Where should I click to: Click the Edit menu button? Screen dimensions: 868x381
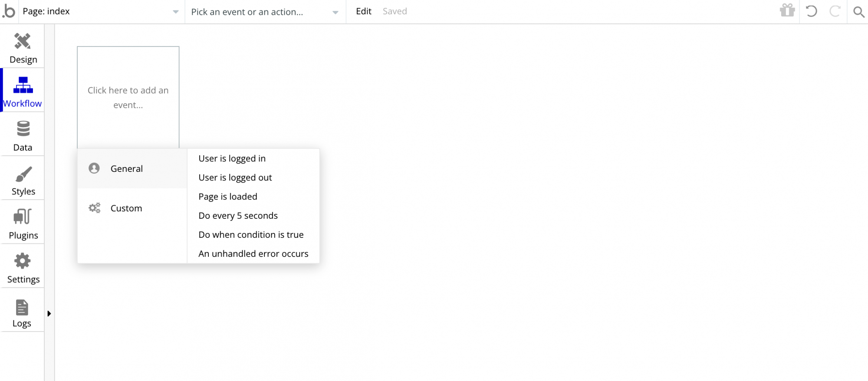364,11
